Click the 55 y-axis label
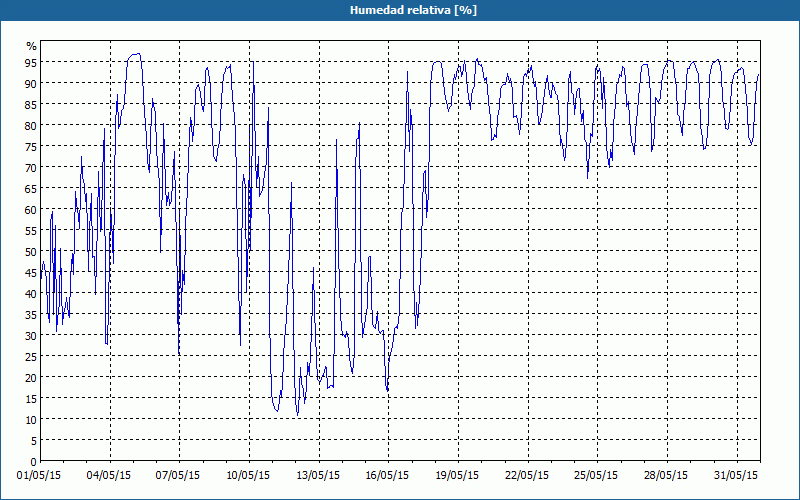800x500 pixels. (31, 230)
